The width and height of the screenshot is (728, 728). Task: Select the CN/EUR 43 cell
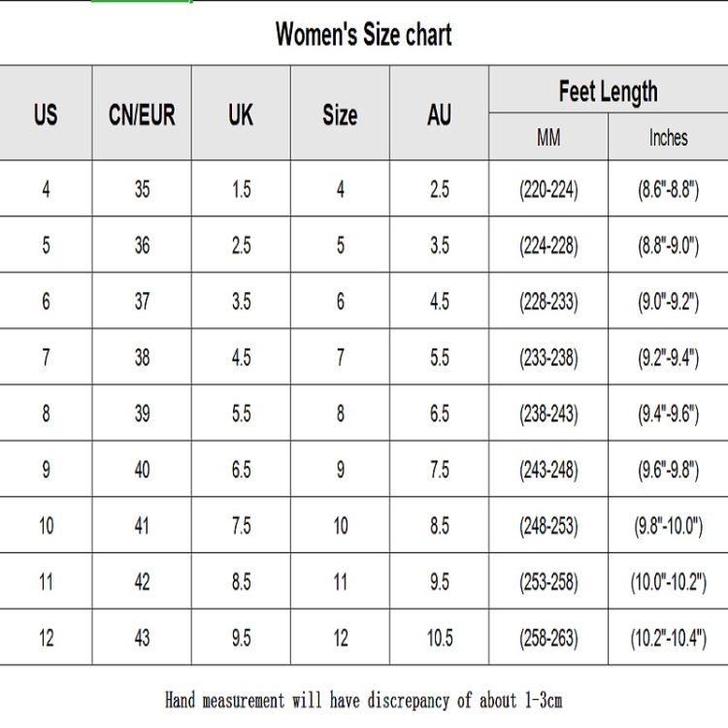(142, 639)
